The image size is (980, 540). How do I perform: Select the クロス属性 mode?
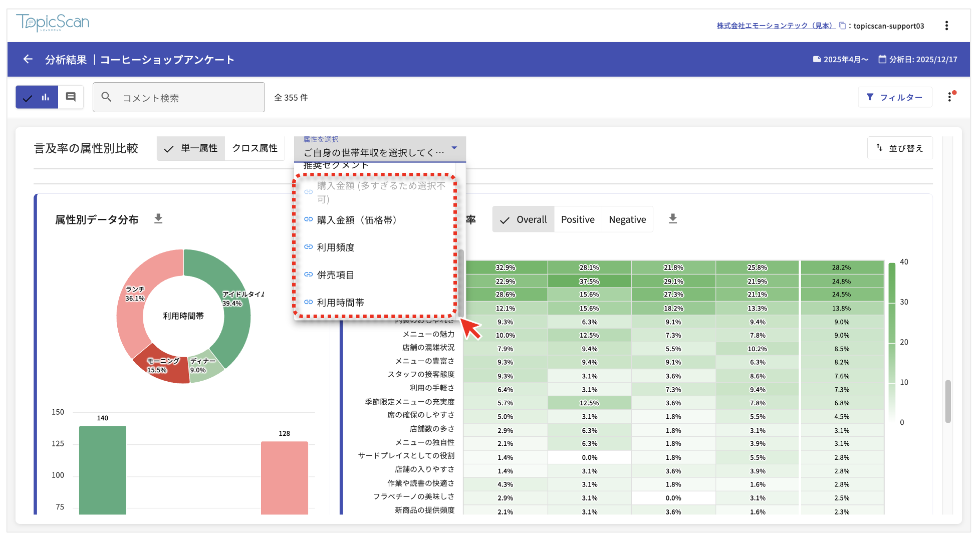click(x=255, y=148)
